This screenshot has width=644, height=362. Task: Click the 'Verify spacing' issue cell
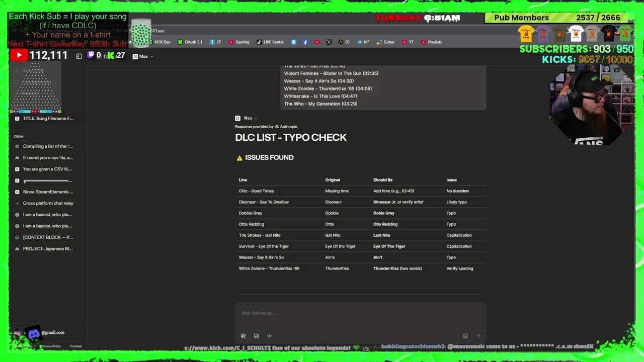pyautogui.click(x=460, y=268)
